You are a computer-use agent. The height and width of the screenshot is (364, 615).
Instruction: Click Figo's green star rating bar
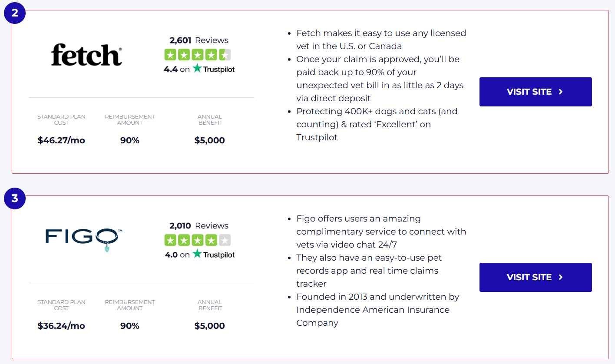198,240
